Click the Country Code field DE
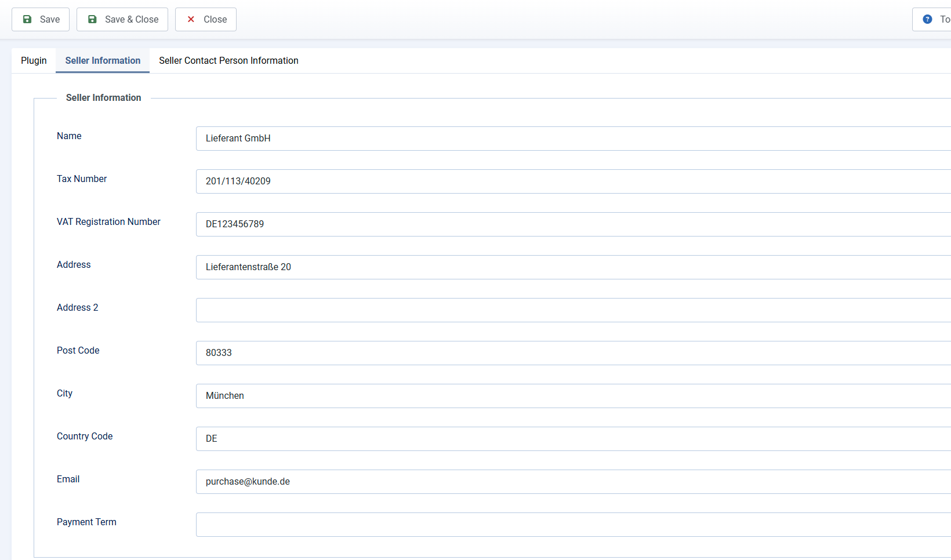951x560 pixels. click(x=573, y=439)
